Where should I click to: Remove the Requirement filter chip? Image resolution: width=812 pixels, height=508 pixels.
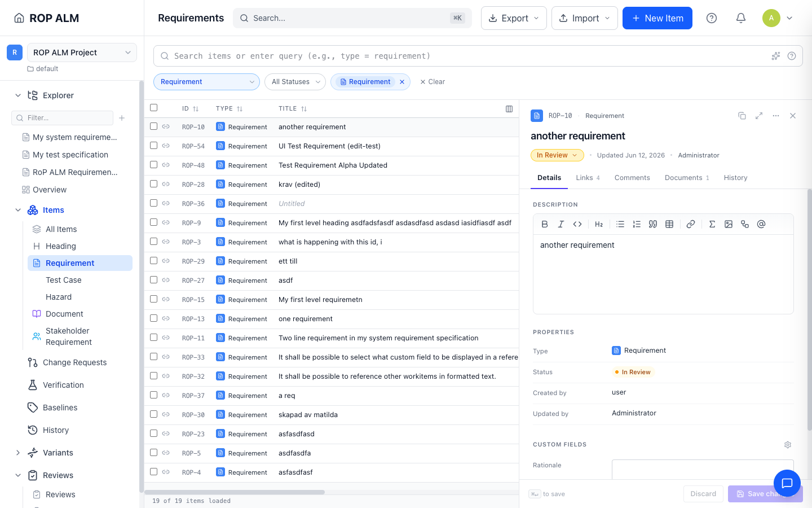click(x=402, y=82)
